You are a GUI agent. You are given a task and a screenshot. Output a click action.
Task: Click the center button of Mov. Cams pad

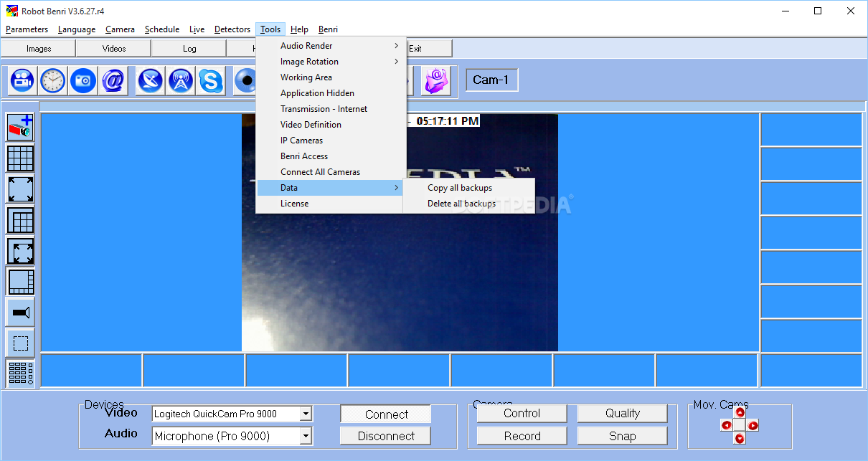(740, 425)
